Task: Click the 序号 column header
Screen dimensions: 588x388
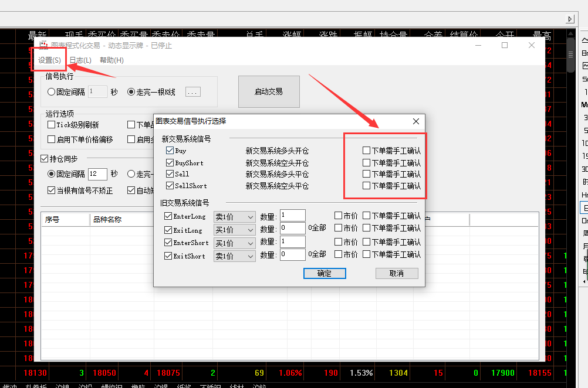Action: [65, 219]
